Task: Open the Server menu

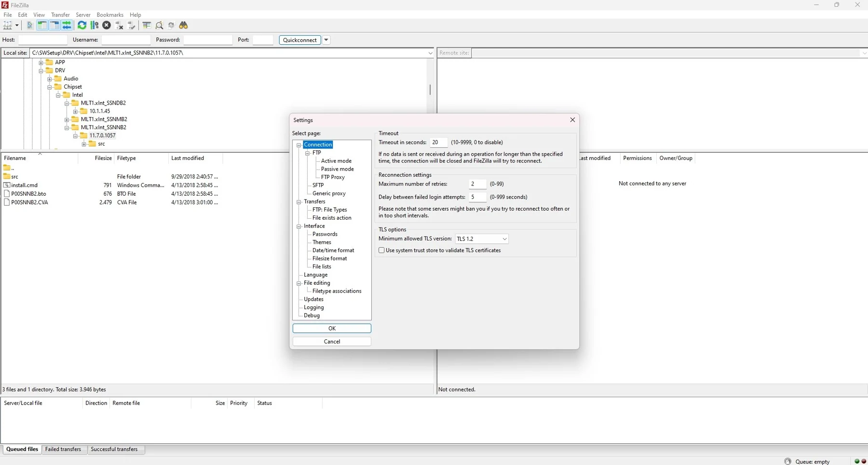Action: (x=83, y=15)
